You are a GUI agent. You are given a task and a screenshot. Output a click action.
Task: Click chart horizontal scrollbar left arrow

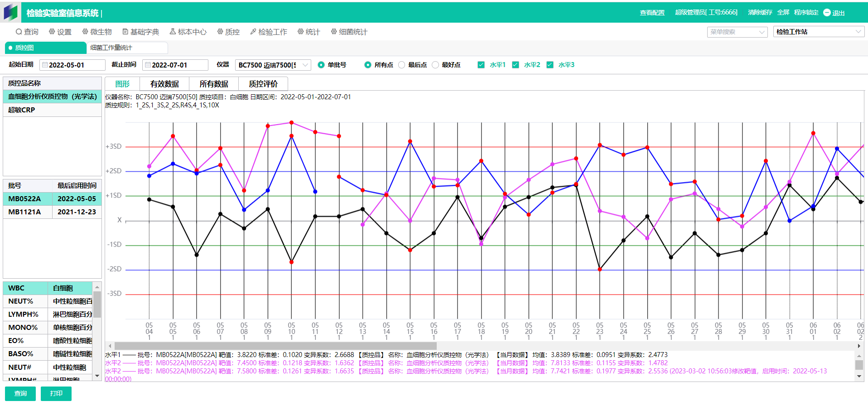point(110,346)
